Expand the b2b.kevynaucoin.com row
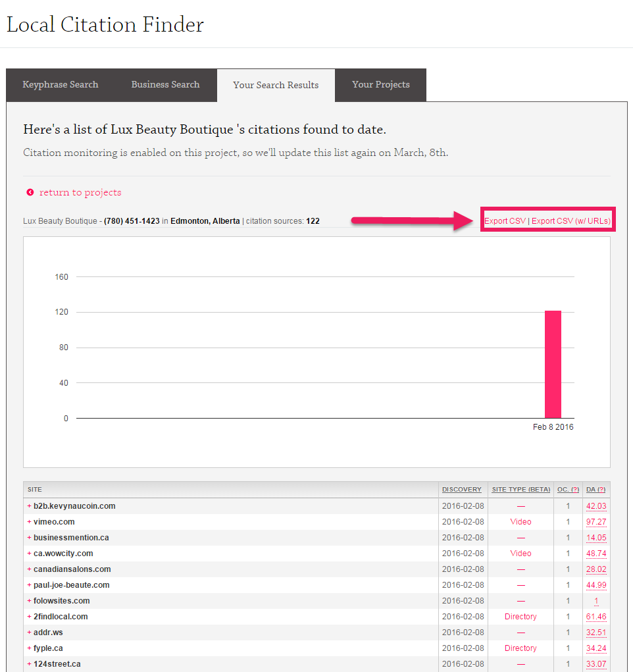633x672 pixels. tap(29, 506)
